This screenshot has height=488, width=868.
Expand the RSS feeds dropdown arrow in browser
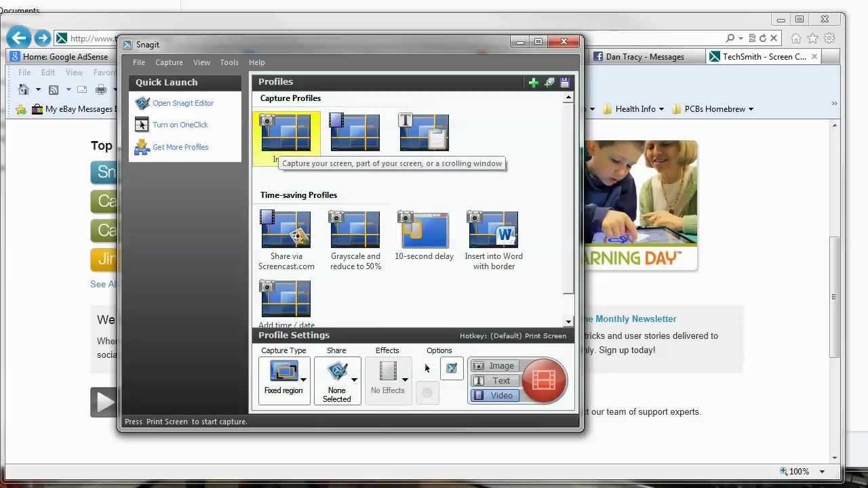[x=68, y=89]
